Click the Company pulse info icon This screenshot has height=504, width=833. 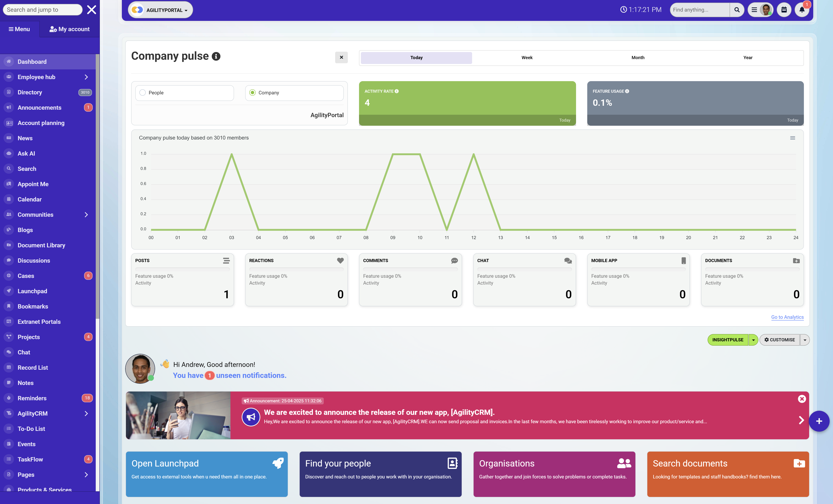point(216,57)
